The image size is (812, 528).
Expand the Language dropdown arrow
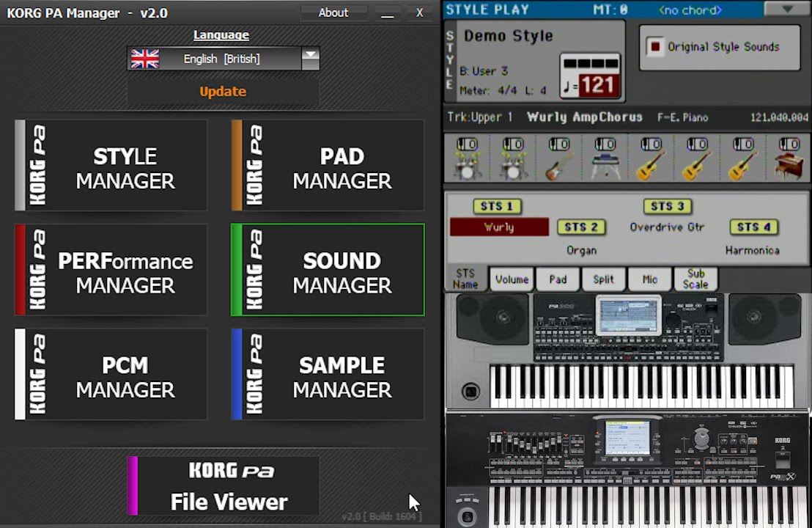310,58
